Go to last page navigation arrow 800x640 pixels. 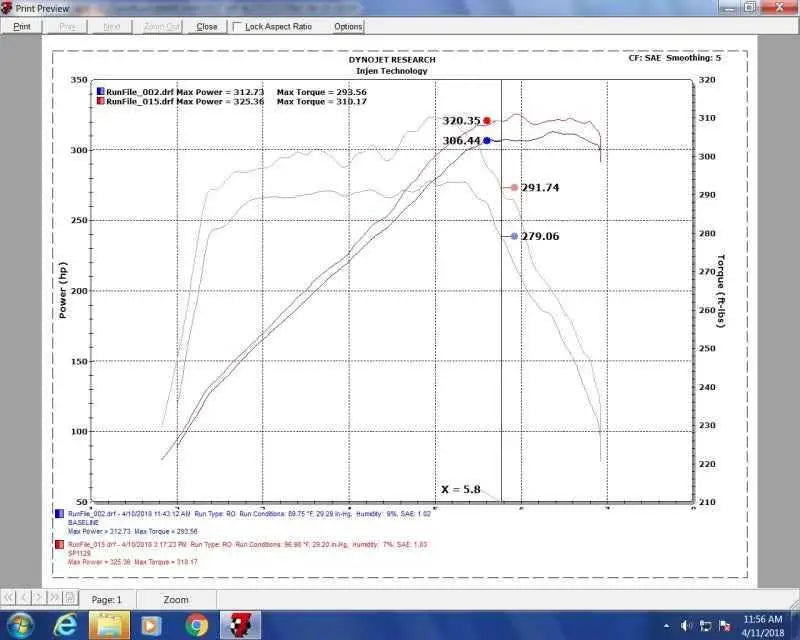click(x=54, y=597)
